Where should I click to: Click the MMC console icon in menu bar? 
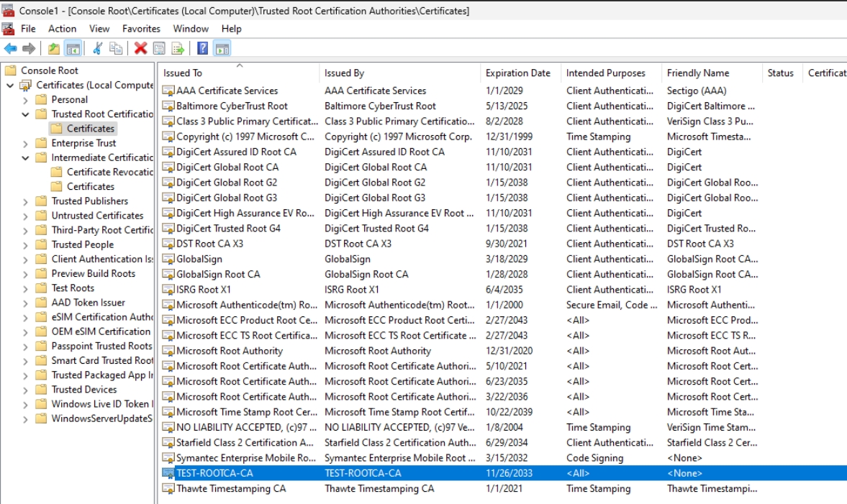pyautogui.click(x=8, y=29)
